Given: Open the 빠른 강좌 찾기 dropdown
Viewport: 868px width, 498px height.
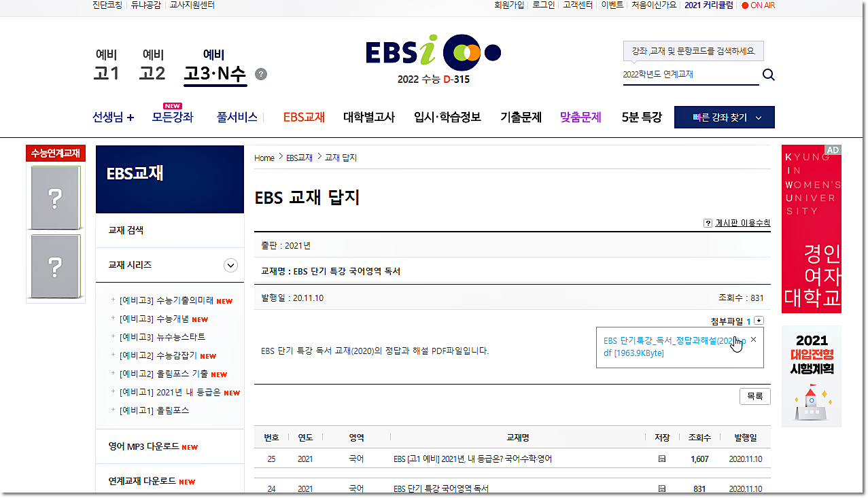Looking at the screenshot, I should [725, 117].
